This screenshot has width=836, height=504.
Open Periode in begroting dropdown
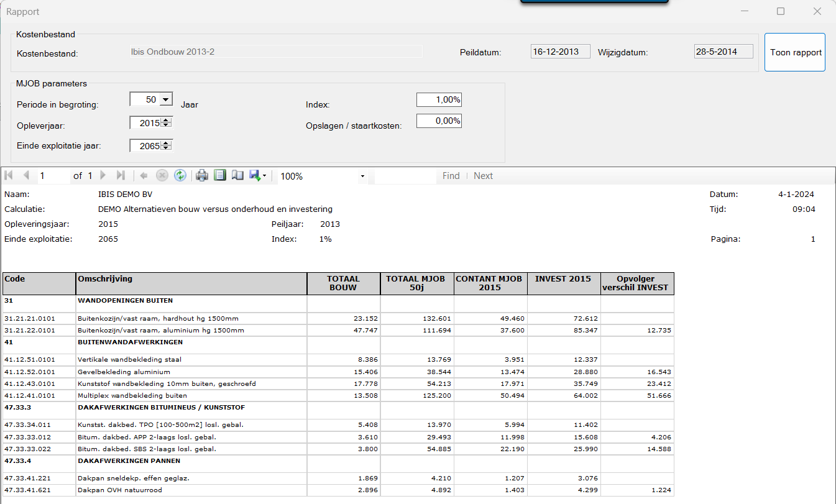165,99
